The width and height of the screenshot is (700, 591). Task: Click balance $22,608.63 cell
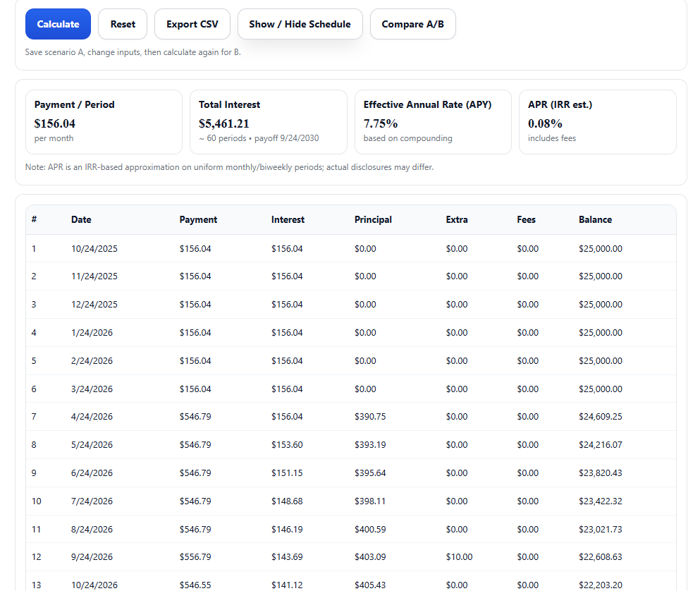point(601,556)
